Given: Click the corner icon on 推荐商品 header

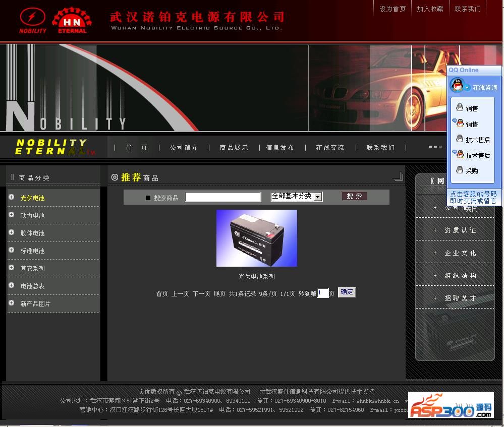Looking at the screenshot, I should point(398,176).
